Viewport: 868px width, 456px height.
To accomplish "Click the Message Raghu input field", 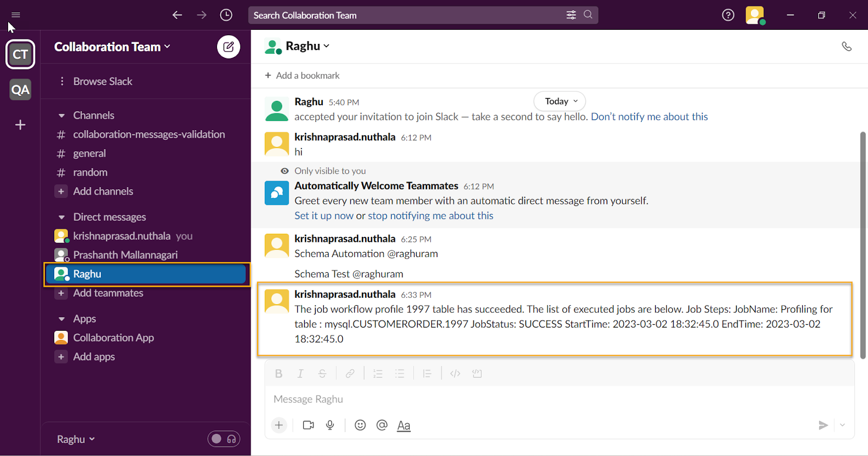I will click(x=559, y=400).
